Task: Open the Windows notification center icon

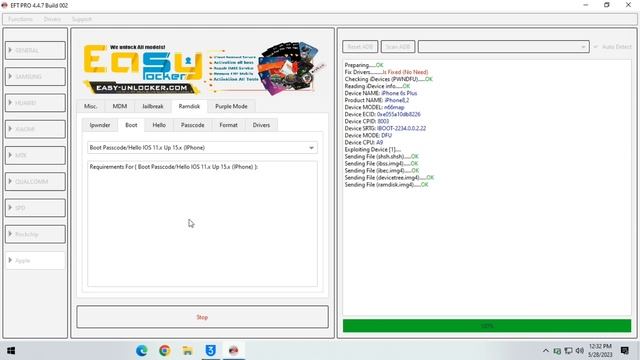Action: pyautogui.click(x=624, y=351)
